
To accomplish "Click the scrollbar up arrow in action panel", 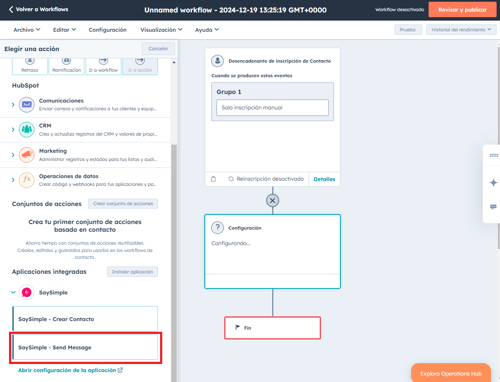I will 174,62.
